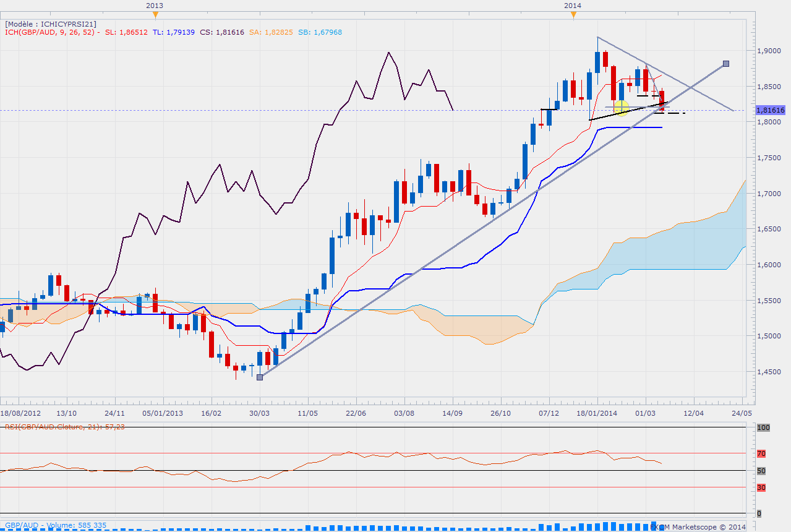This screenshot has width=791, height=532.
Task: Click the 22/06 date axis label
Action: 356,412
